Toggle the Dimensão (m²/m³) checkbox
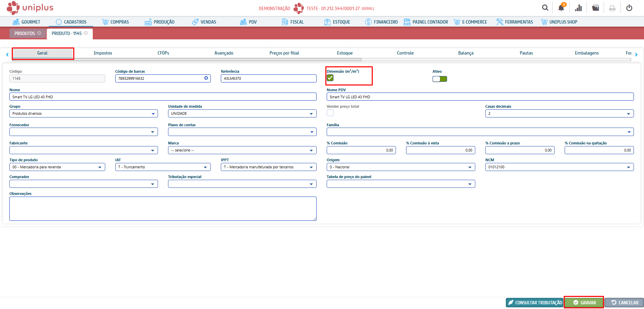 click(330, 78)
